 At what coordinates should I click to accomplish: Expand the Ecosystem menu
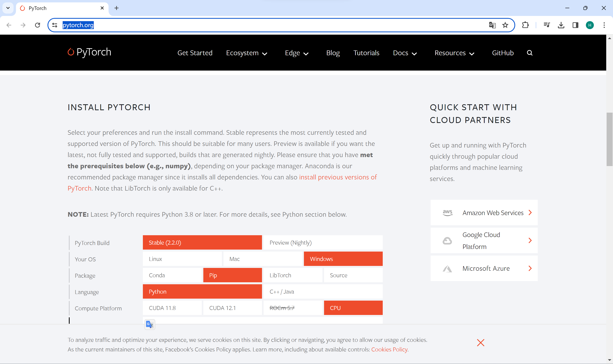tap(246, 53)
